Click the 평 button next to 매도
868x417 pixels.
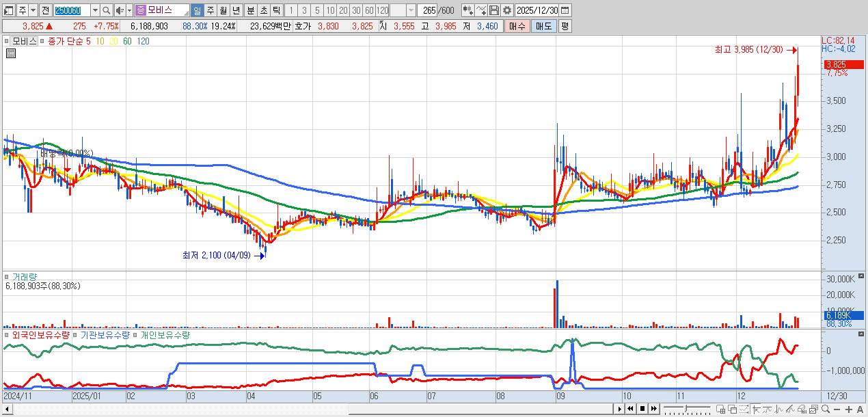[565, 26]
